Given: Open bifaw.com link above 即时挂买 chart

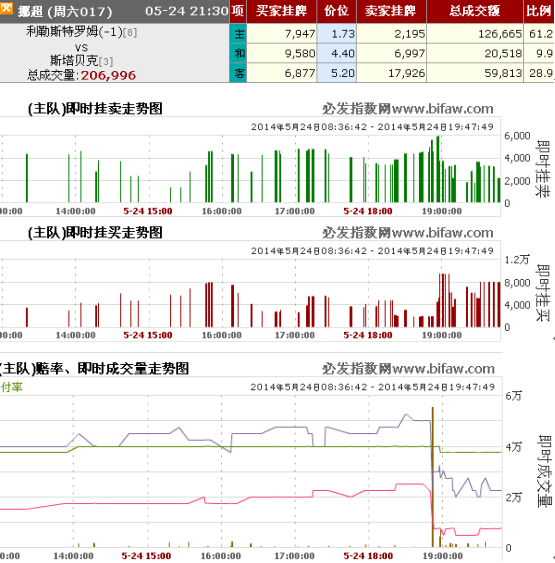Looking at the screenshot, I should pyautogui.click(x=408, y=232).
